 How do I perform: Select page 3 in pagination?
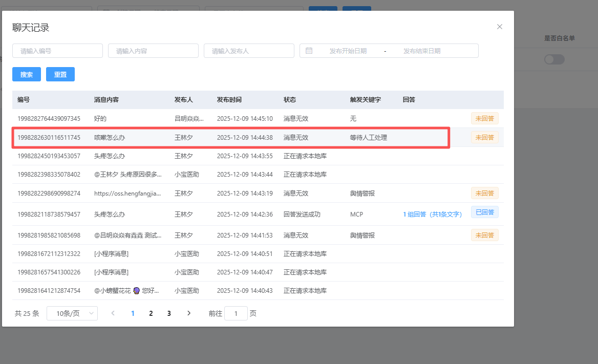tap(169, 313)
